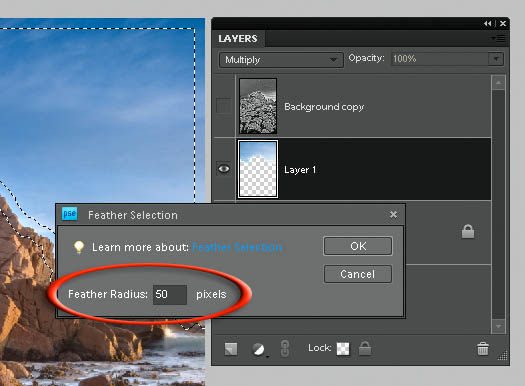Open the Opacity slider dropdown arrow

(x=496, y=59)
